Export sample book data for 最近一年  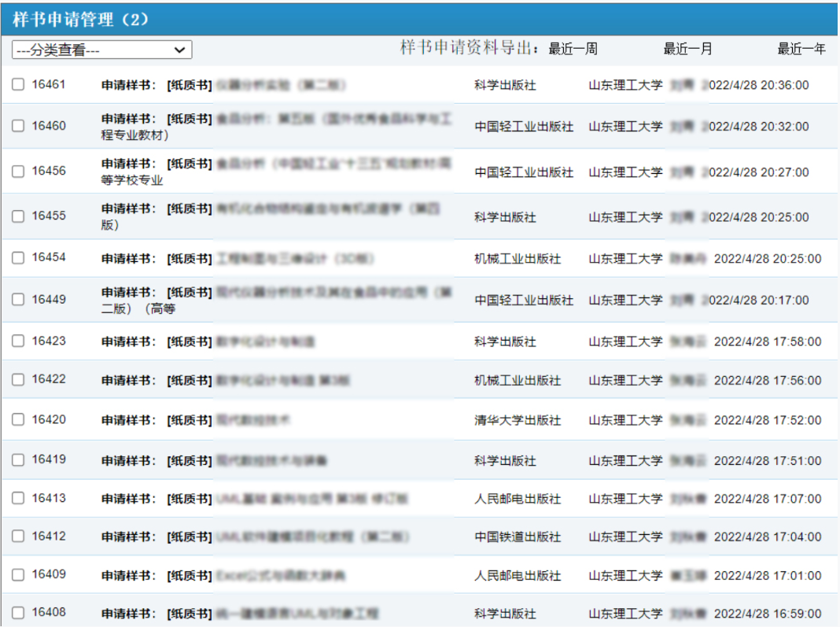point(801,50)
